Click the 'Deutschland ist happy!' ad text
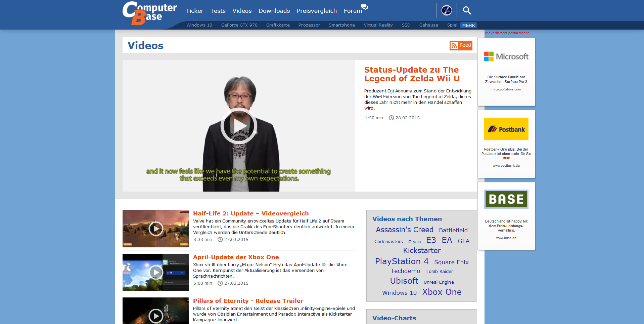 click(x=506, y=226)
